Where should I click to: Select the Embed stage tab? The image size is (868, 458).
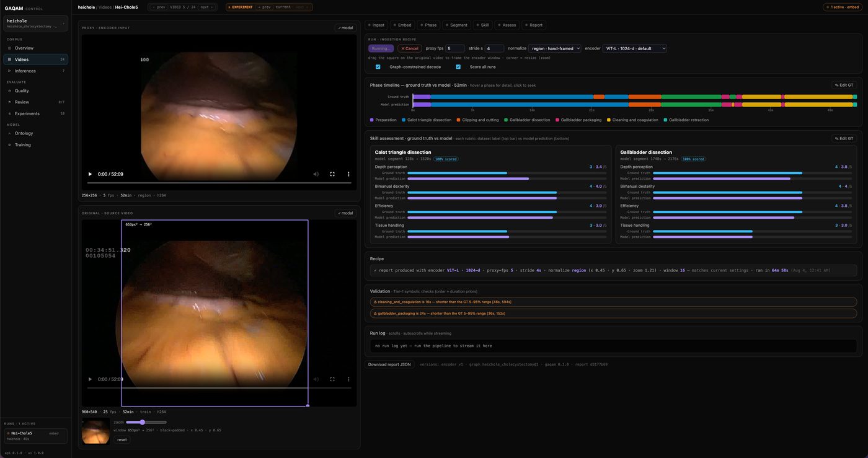click(402, 25)
